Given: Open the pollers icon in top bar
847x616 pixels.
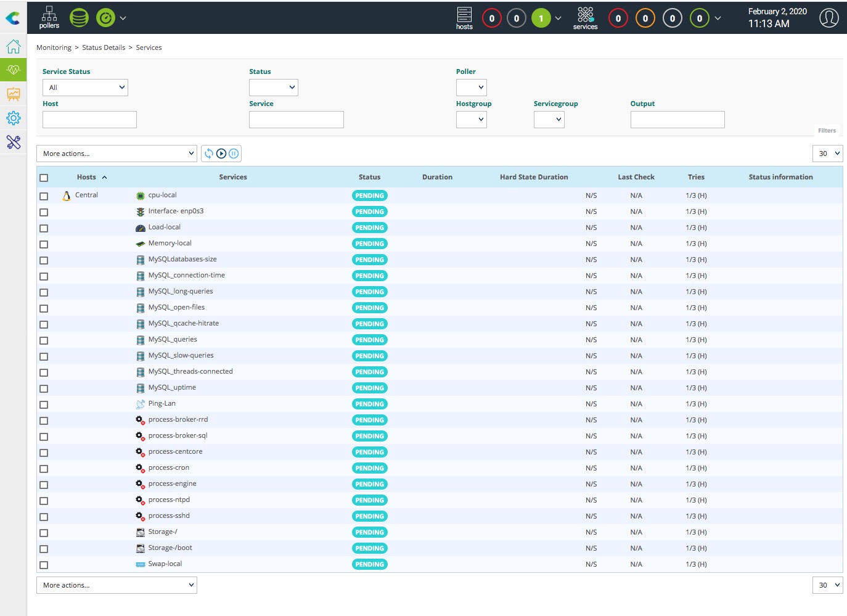Looking at the screenshot, I should click(49, 17).
